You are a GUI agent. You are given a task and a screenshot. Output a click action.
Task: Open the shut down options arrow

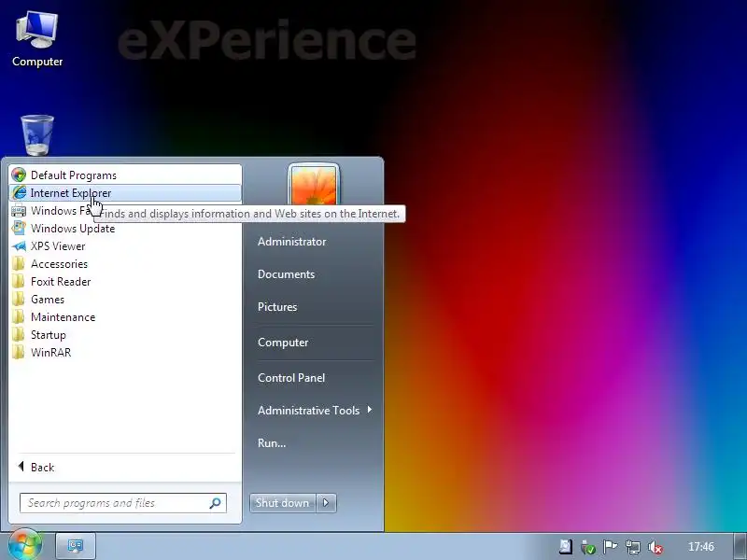pos(326,503)
